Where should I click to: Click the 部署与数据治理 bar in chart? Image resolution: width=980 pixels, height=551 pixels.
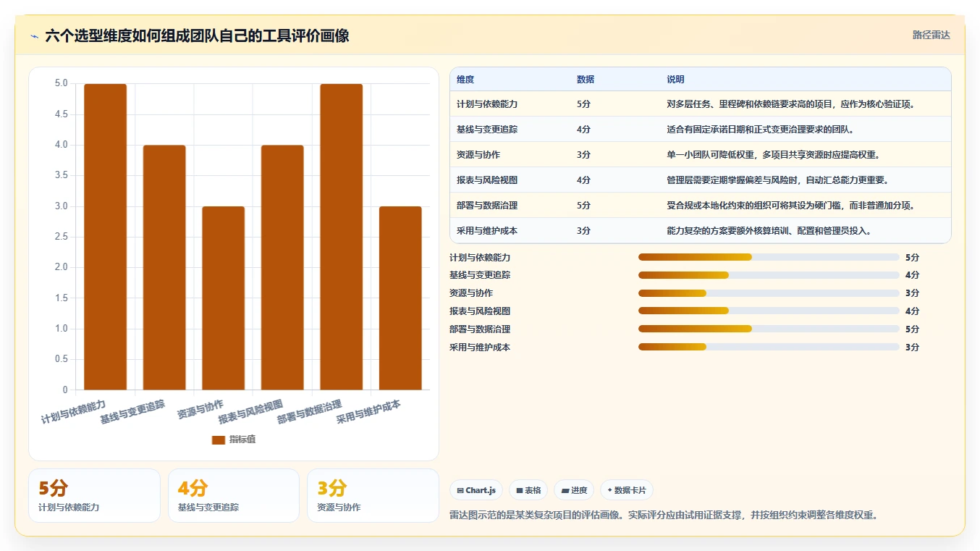342,237
